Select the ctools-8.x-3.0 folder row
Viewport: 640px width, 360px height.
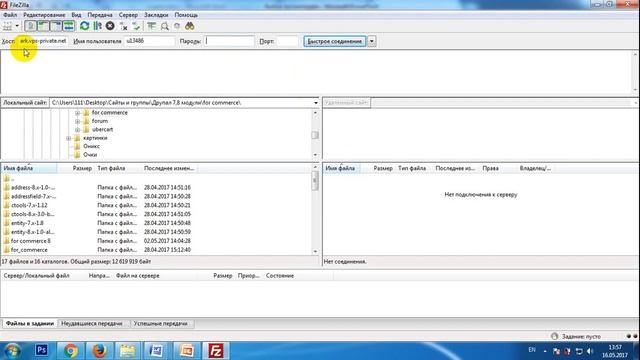pyautogui.click(x=156, y=214)
